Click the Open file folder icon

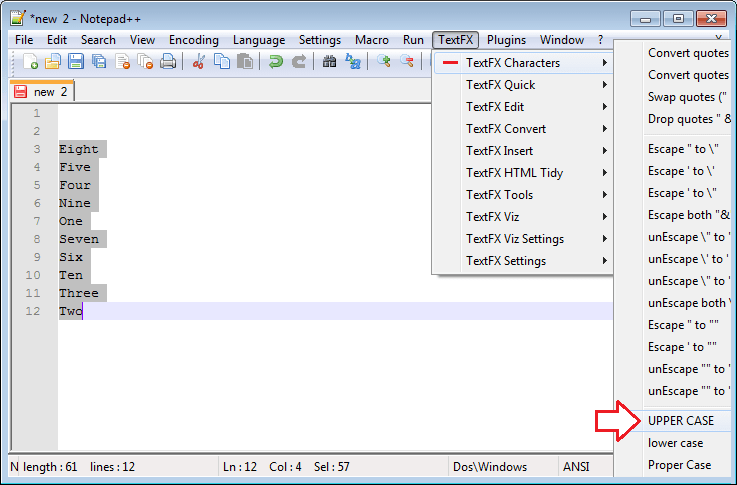click(x=53, y=62)
